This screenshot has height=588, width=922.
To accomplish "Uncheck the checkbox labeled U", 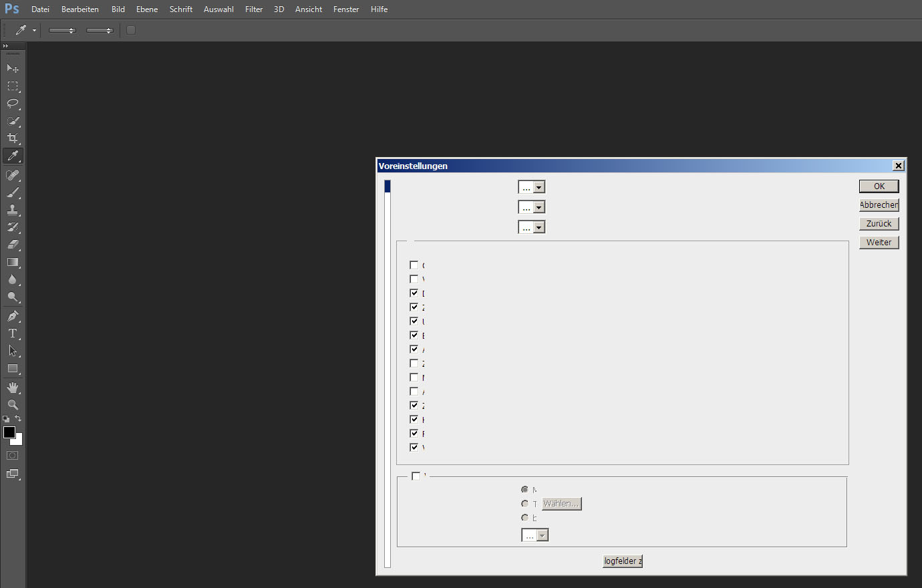I will tap(414, 321).
